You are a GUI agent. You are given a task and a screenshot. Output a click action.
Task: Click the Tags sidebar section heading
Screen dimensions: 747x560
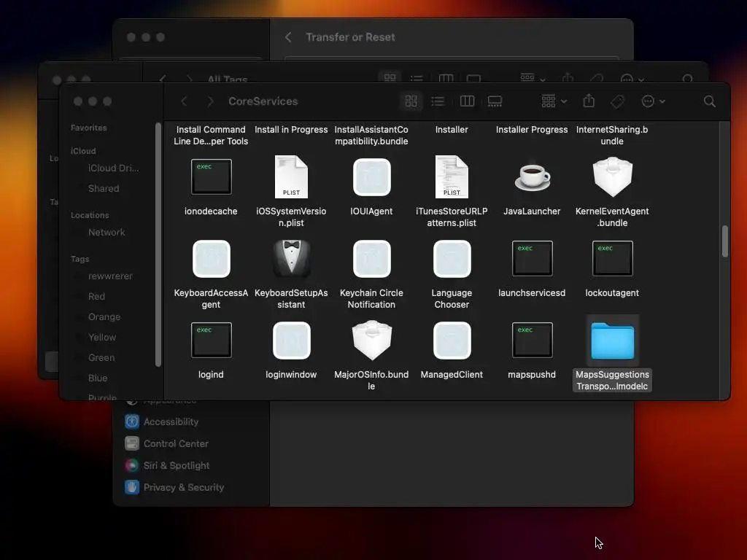tap(80, 259)
